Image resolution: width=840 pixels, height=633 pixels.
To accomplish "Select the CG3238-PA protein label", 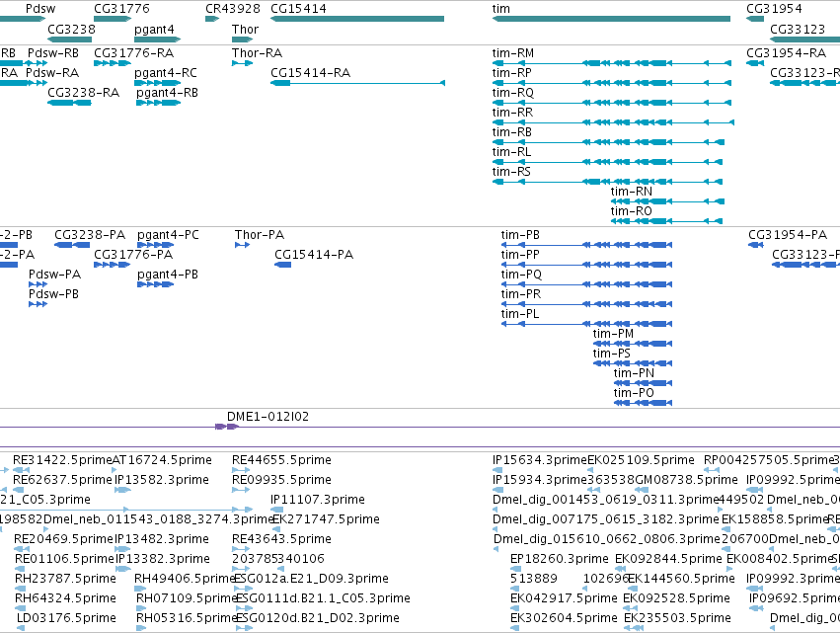I will point(90,235).
